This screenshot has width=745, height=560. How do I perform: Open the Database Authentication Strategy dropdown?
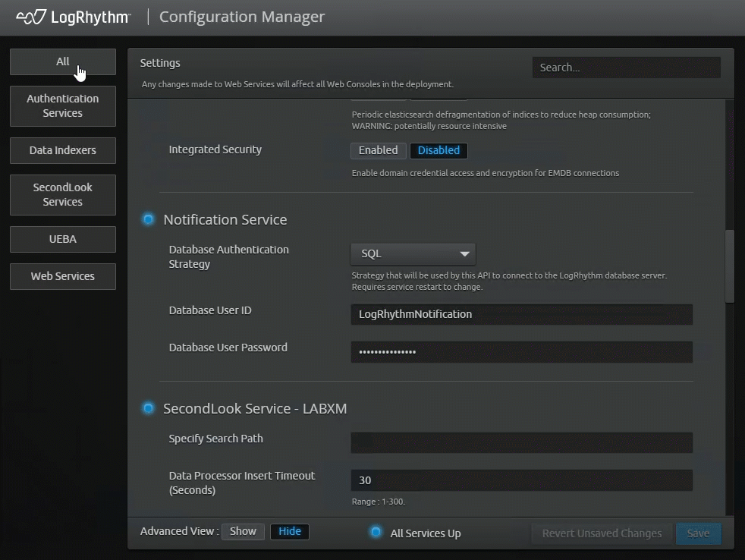click(412, 253)
